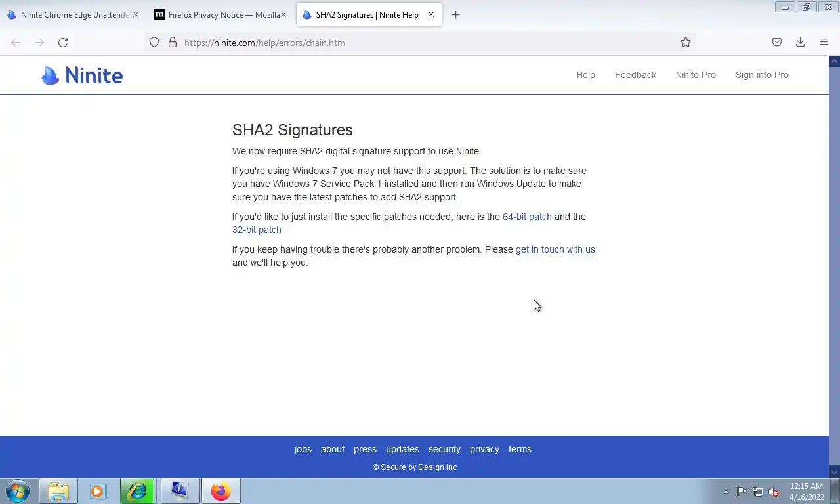Click the page scrollbar down arrow
The width and height of the screenshot is (840, 504).
tap(834, 471)
